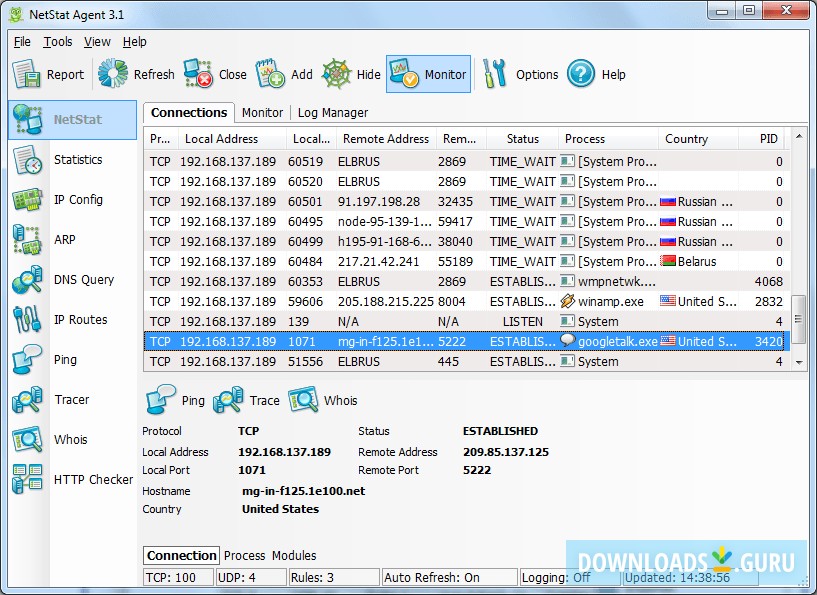Click the hostname mg-in-f125.1e100.net value
Screen dimensions: 817x595
[x=304, y=491]
